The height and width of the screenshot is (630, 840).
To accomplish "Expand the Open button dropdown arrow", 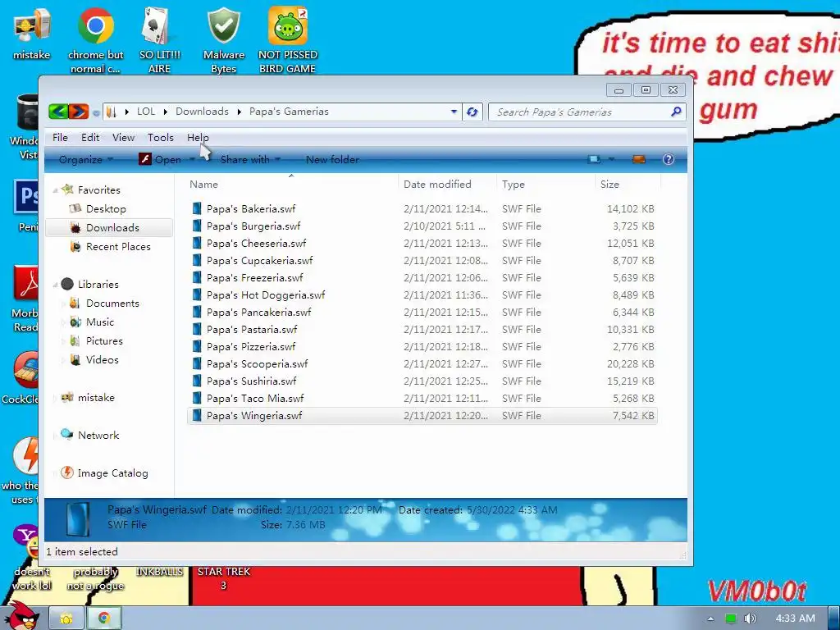I will pos(192,160).
